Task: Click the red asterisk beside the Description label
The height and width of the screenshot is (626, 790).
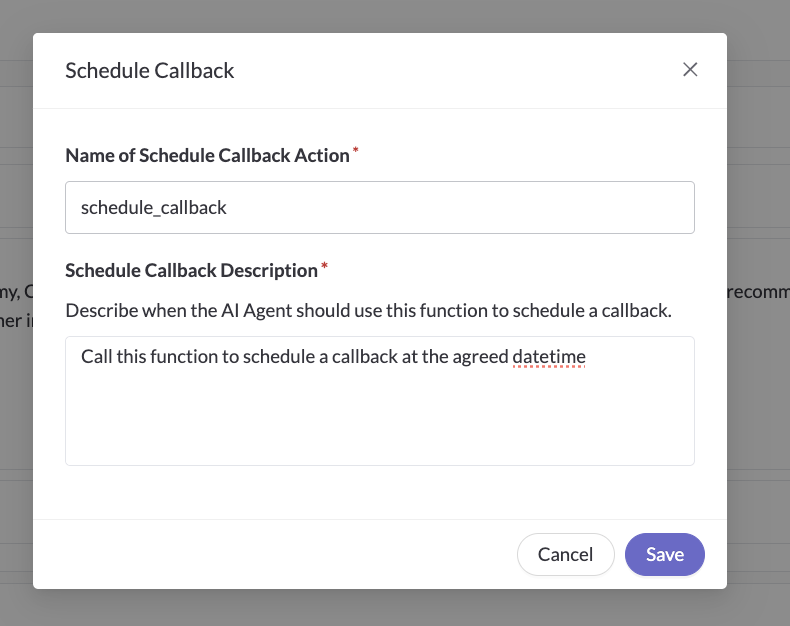Action: point(324,266)
